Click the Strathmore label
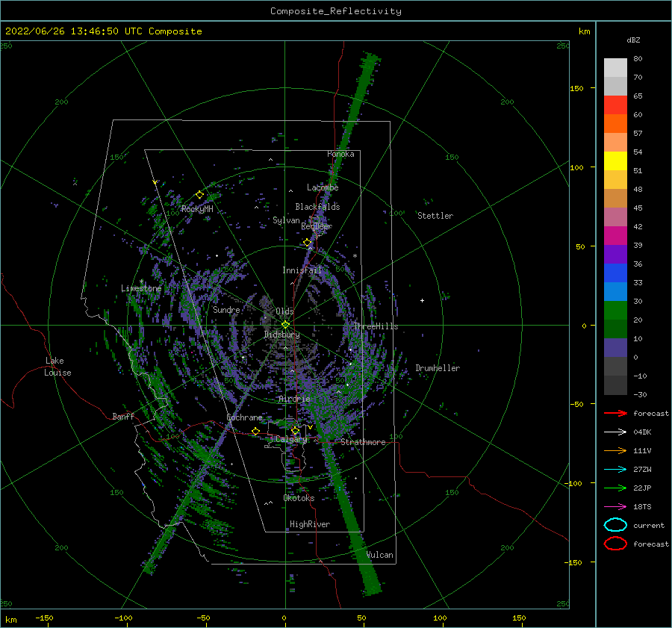Viewport: 672px width, 628px height. tap(363, 442)
